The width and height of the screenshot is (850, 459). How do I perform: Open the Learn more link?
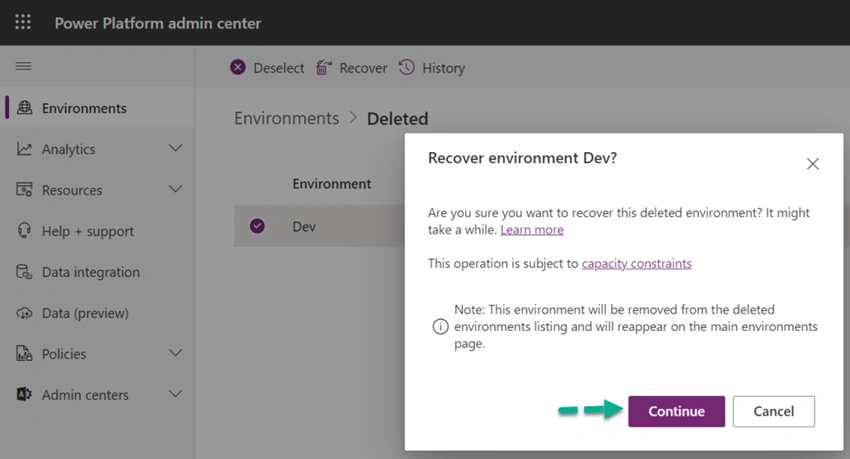tap(532, 230)
